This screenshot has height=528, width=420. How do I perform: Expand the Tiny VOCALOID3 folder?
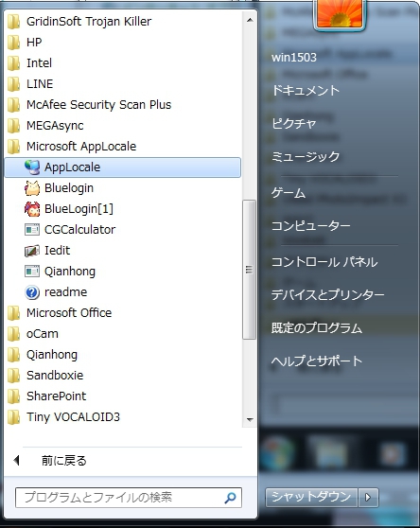63,417
